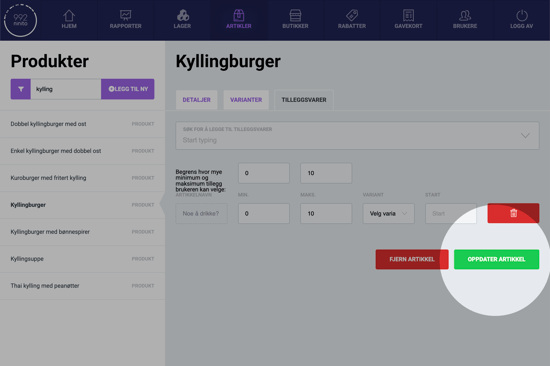The width and height of the screenshot is (550, 366).
Task: Click the overall maximum field showing 10
Action: (326, 173)
